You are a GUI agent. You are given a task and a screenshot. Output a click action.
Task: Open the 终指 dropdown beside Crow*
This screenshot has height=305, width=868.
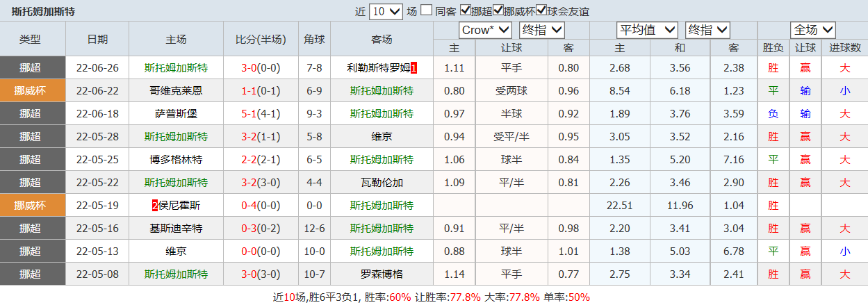(541, 30)
